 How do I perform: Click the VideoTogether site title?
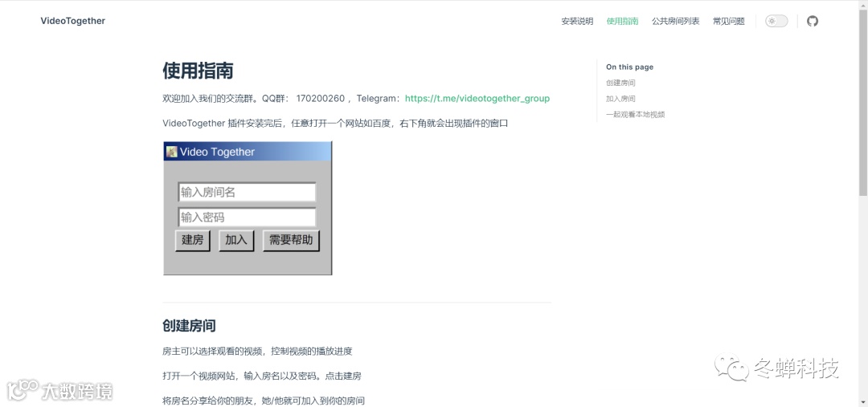click(72, 21)
